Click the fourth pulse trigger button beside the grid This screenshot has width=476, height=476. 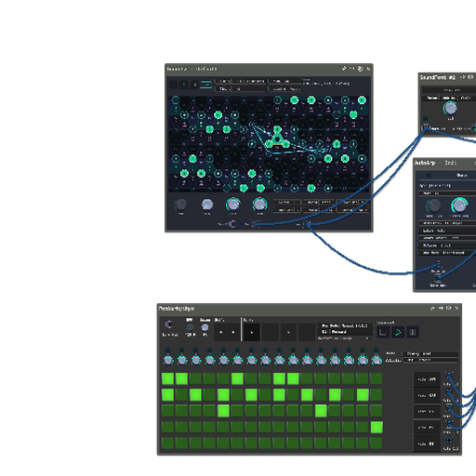tap(427, 428)
